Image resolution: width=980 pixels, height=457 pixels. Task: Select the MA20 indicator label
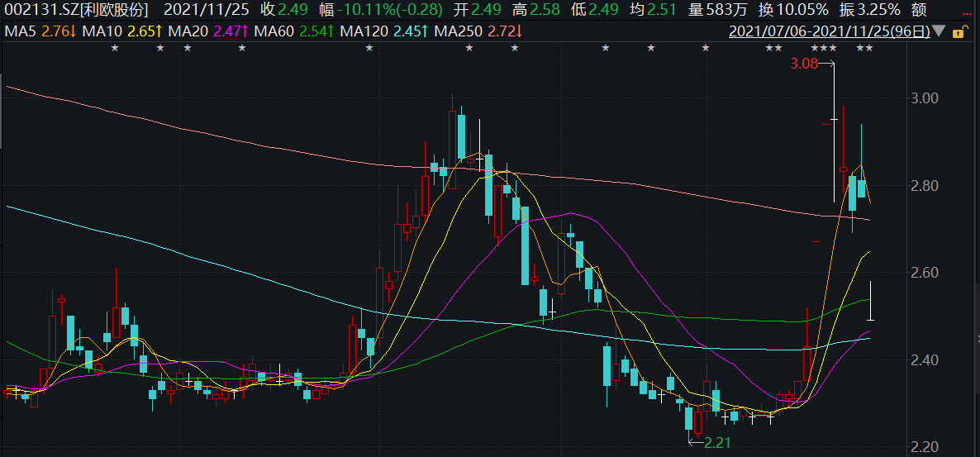point(187,32)
